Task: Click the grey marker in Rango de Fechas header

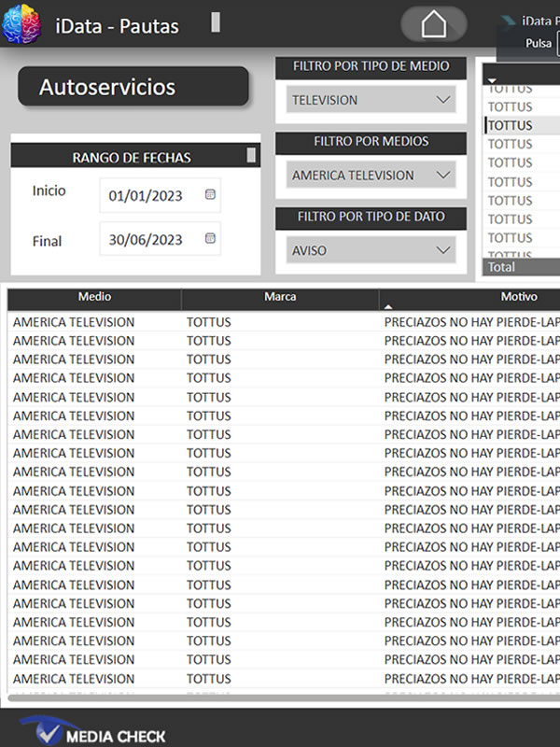Action: pos(251,155)
